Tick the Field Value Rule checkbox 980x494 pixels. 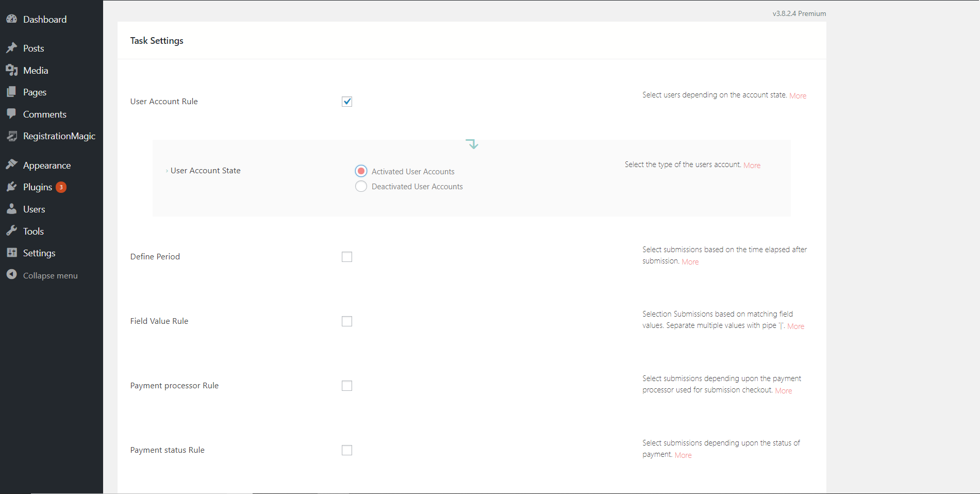[x=347, y=321]
